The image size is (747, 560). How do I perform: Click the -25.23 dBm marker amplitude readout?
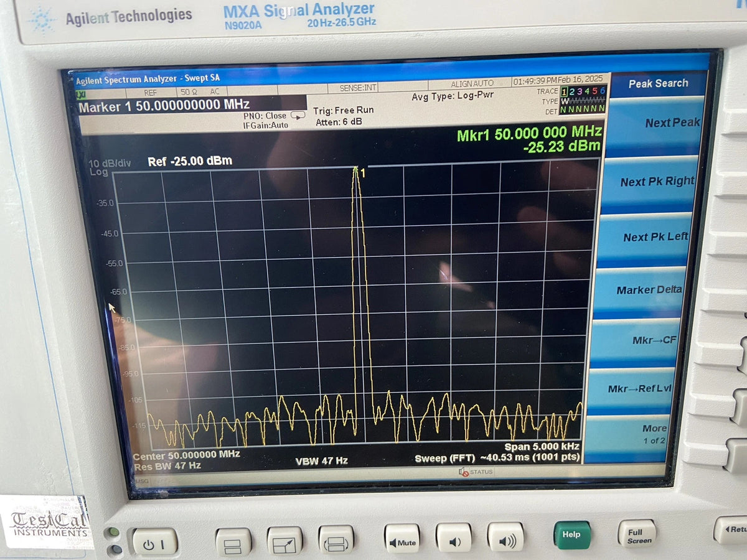(x=562, y=147)
